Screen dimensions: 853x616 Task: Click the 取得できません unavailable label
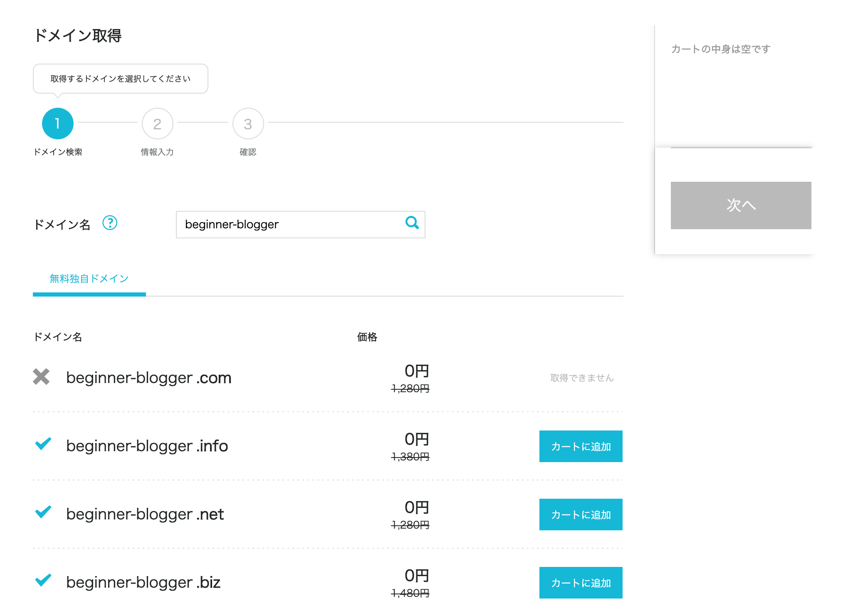[x=581, y=378]
